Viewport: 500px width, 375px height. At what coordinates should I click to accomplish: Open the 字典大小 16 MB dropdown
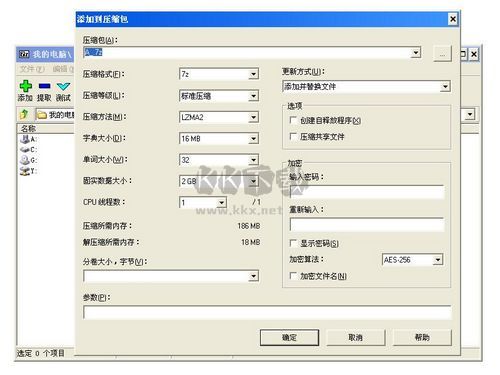coord(253,139)
